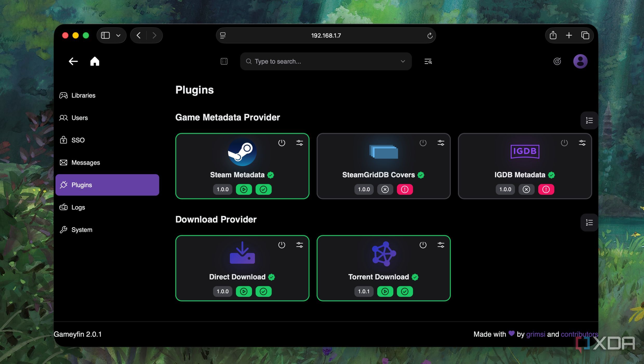Reorder Download Provider priority list
Image resolution: width=644 pixels, height=364 pixels.
point(589,223)
